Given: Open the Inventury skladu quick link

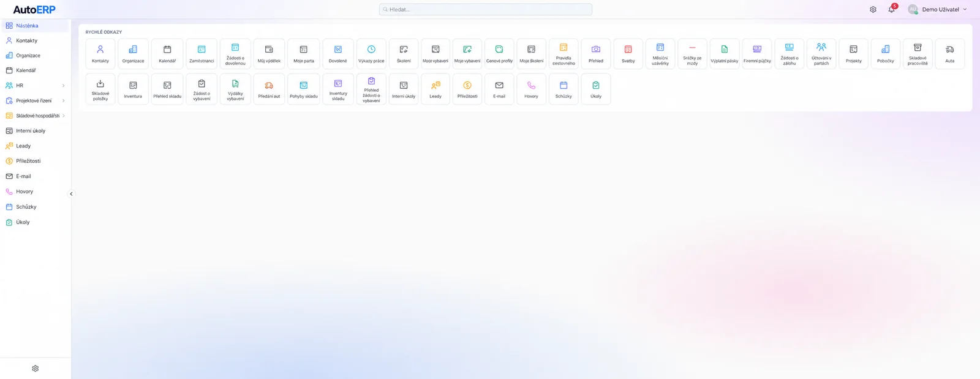Looking at the screenshot, I should pos(338,89).
